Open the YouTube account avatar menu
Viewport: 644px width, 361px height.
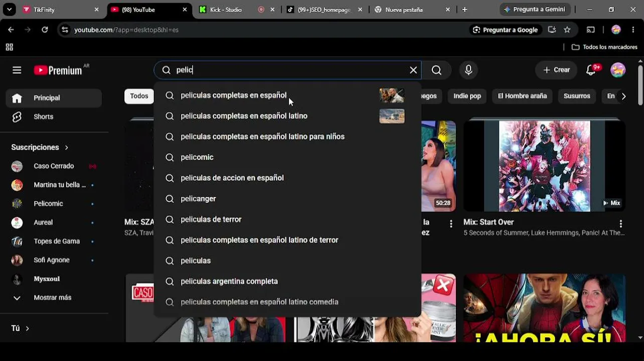[618, 70]
